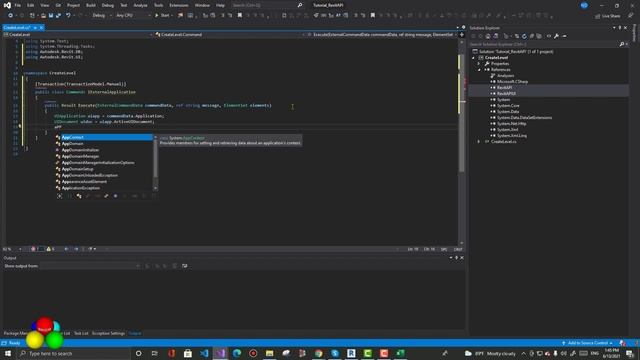Close the Output panel
The image size is (640, 360).
point(462,258)
